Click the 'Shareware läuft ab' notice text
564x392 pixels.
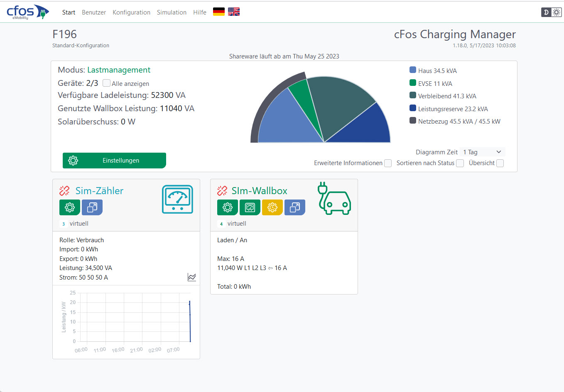284,56
